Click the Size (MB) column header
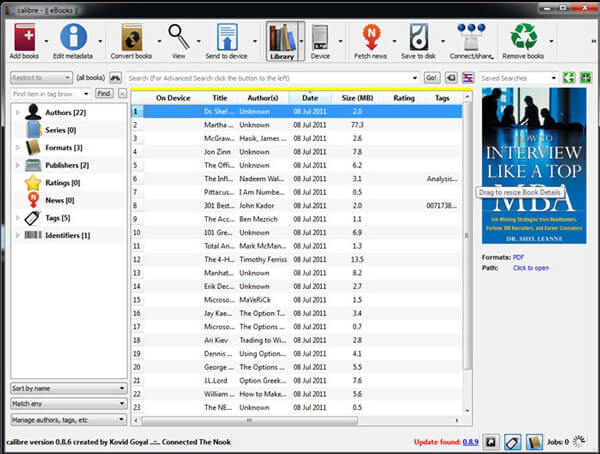 [357, 98]
